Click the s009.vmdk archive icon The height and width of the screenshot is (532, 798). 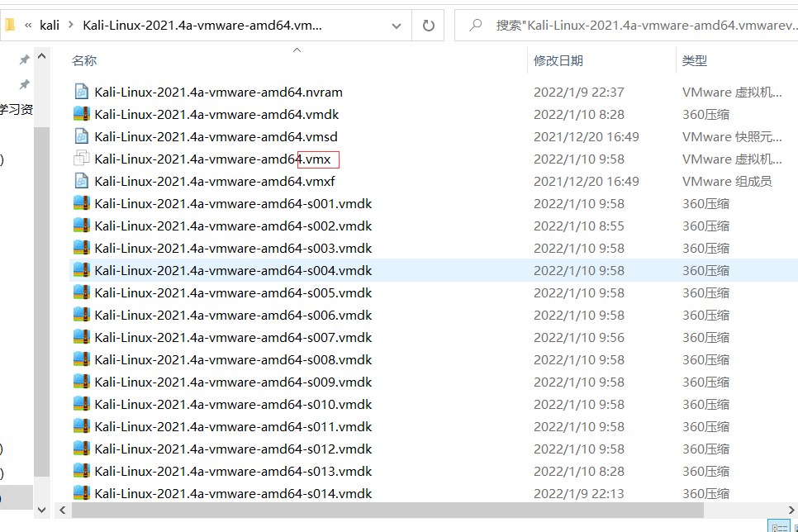click(x=82, y=382)
